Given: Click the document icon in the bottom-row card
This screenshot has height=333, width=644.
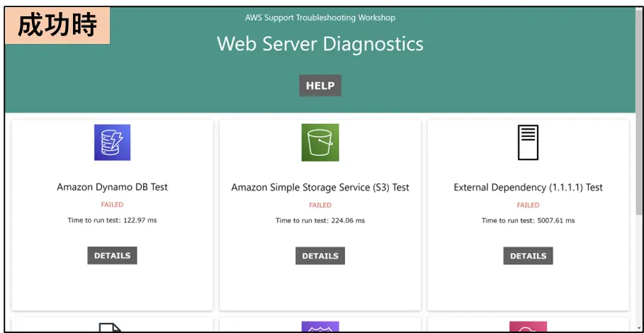Looking at the screenshot, I should pos(111,327).
